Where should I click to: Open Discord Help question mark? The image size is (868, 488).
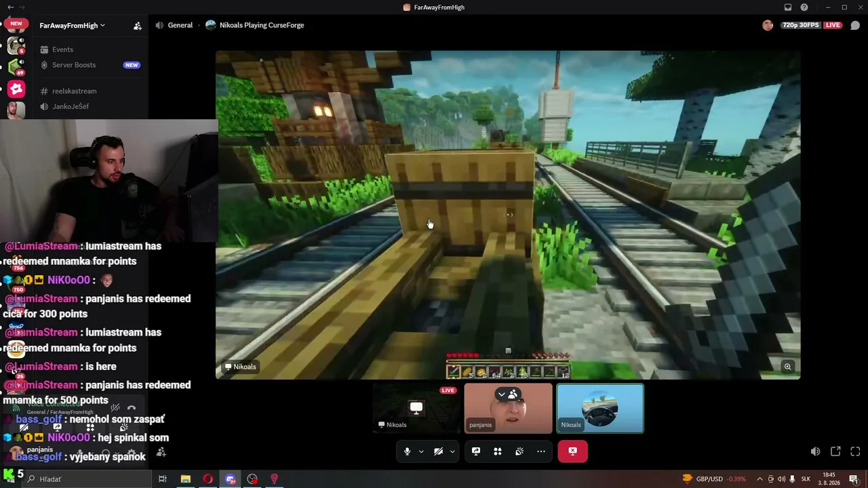(x=804, y=7)
